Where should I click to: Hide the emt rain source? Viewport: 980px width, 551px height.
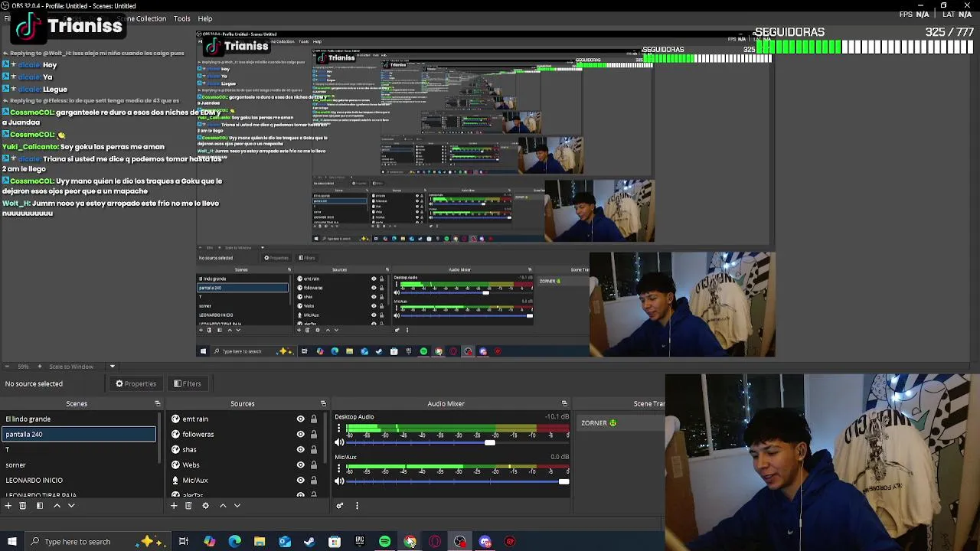click(300, 419)
